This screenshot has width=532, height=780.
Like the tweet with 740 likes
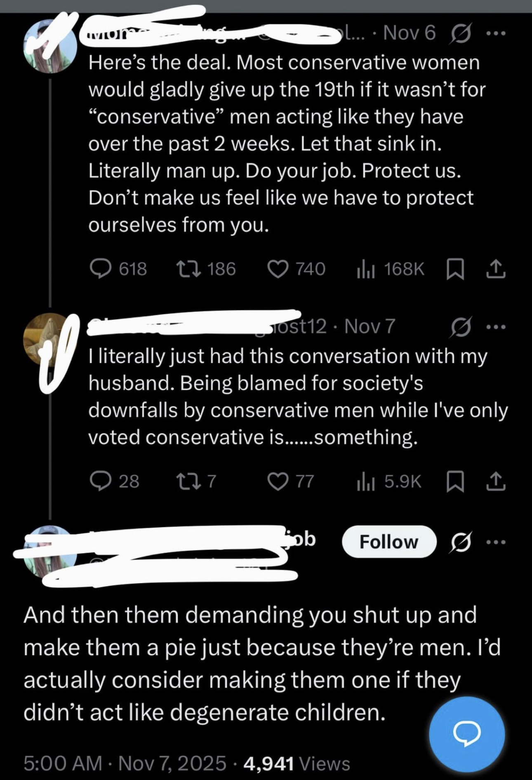[278, 269]
